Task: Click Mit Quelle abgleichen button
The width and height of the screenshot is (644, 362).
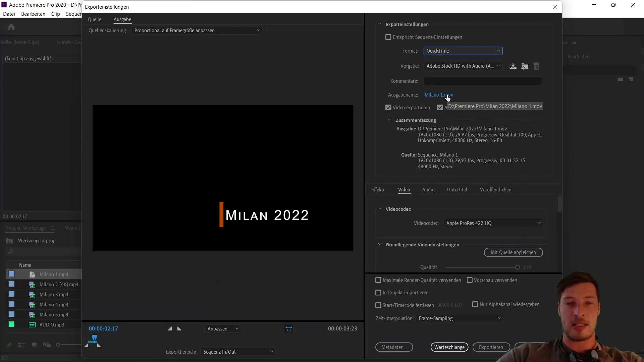Action: click(x=513, y=252)
